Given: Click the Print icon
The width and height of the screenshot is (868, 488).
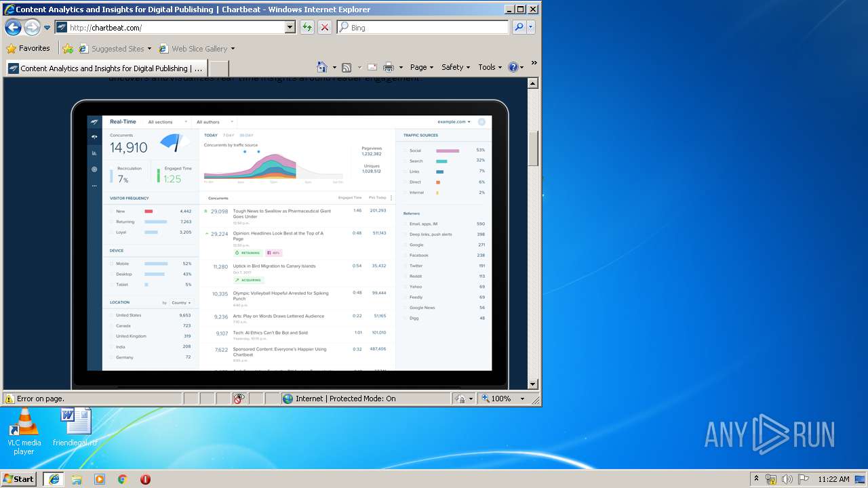Looking at the screenshot, I should pyautogui.click(x=389, y=67).
